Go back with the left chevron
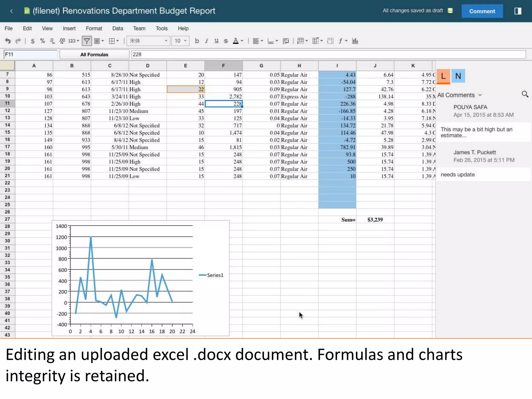 [x=11, y=11]
